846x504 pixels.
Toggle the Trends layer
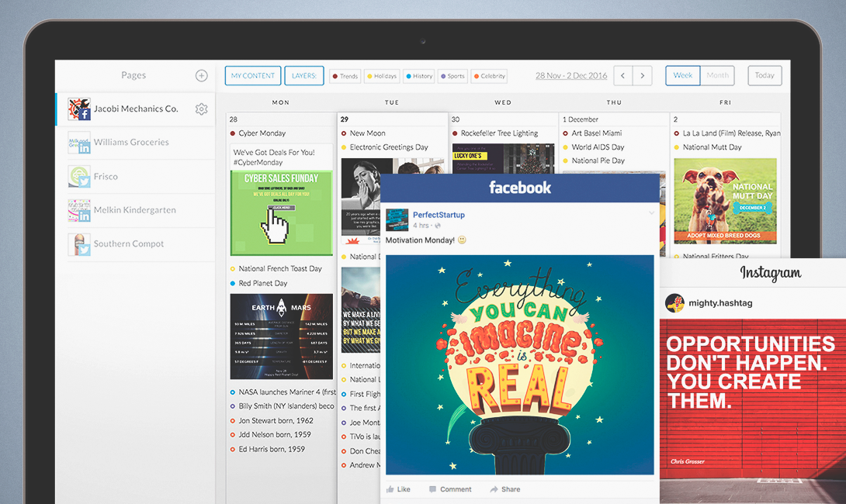point(345,76)
